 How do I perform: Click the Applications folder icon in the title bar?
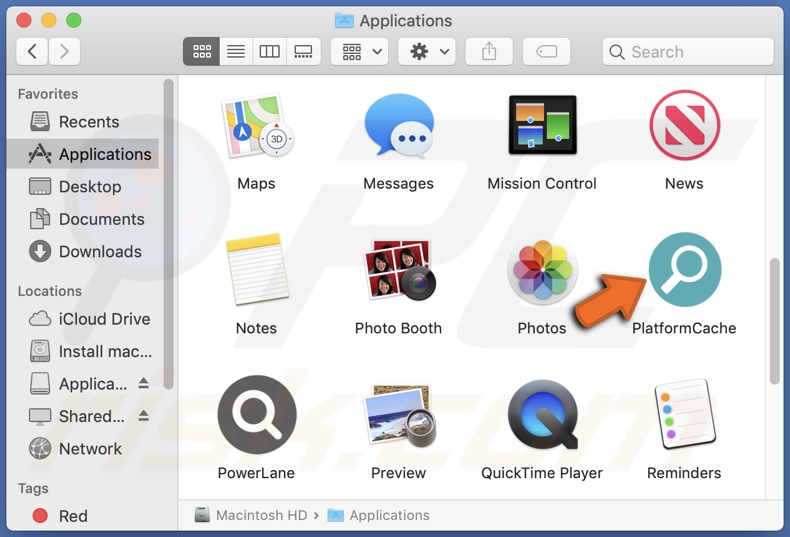click(344, 20)
